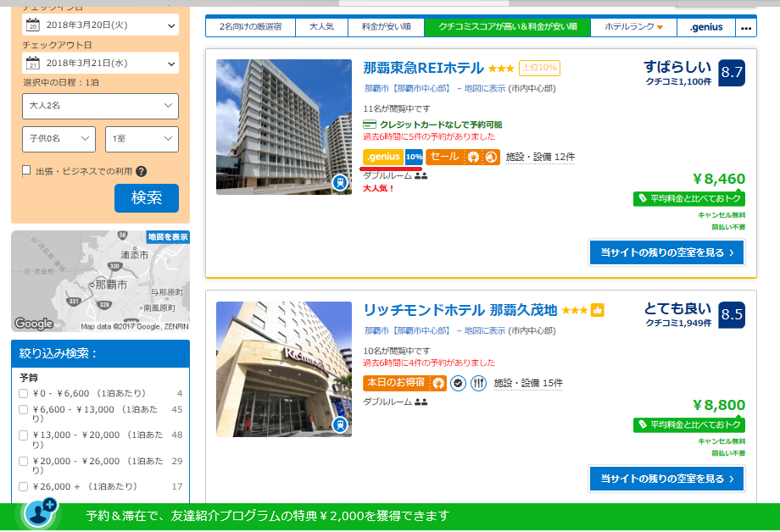Click the business trip help question icon

click(x=142, y=171)
